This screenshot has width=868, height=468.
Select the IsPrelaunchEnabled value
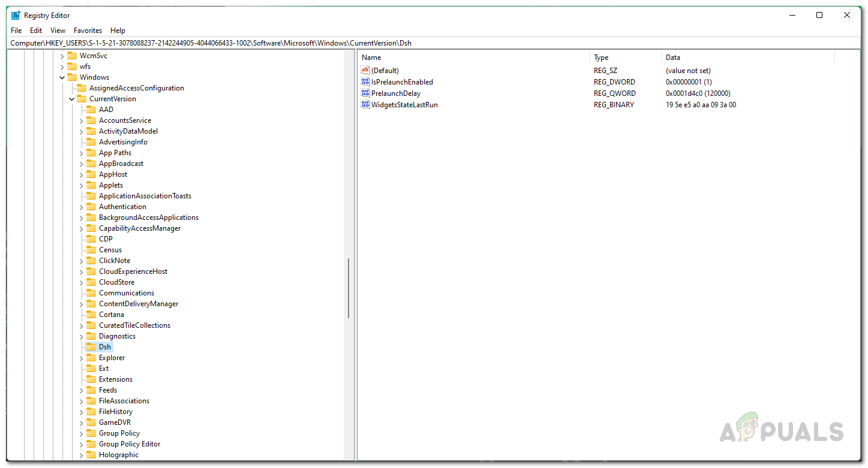[402, 82]
